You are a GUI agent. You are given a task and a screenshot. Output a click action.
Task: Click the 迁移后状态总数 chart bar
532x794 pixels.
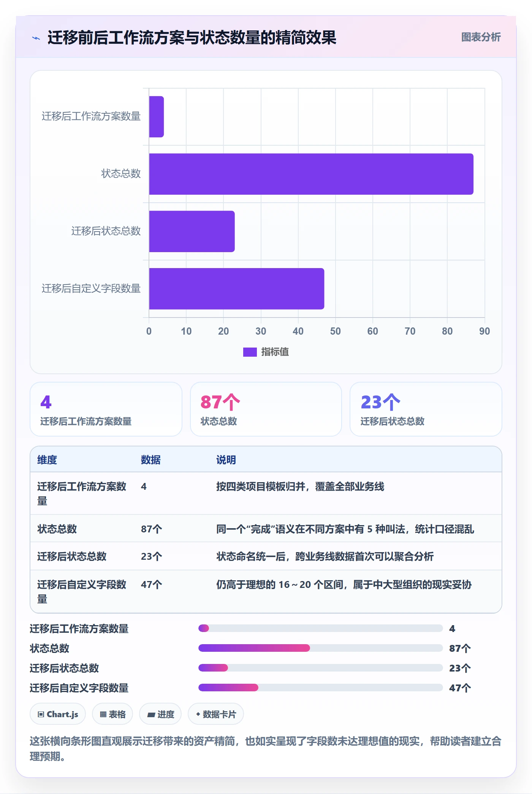[x=192, y=231]
